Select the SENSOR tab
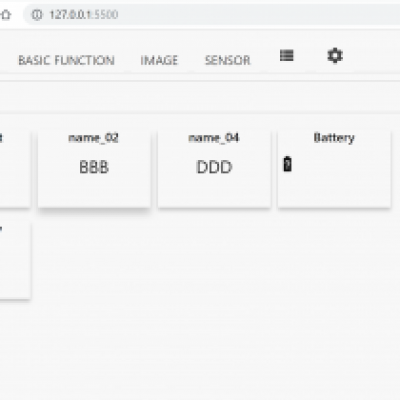400x400 pixels. click(227, 60)
